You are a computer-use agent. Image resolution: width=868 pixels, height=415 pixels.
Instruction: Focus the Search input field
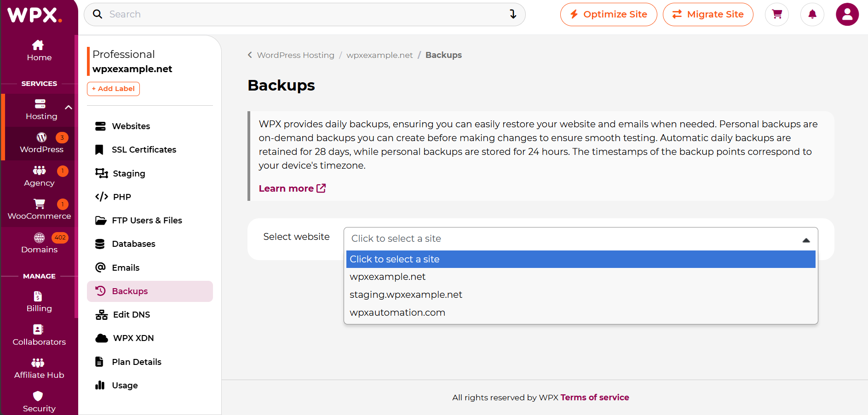click(305, 14)
